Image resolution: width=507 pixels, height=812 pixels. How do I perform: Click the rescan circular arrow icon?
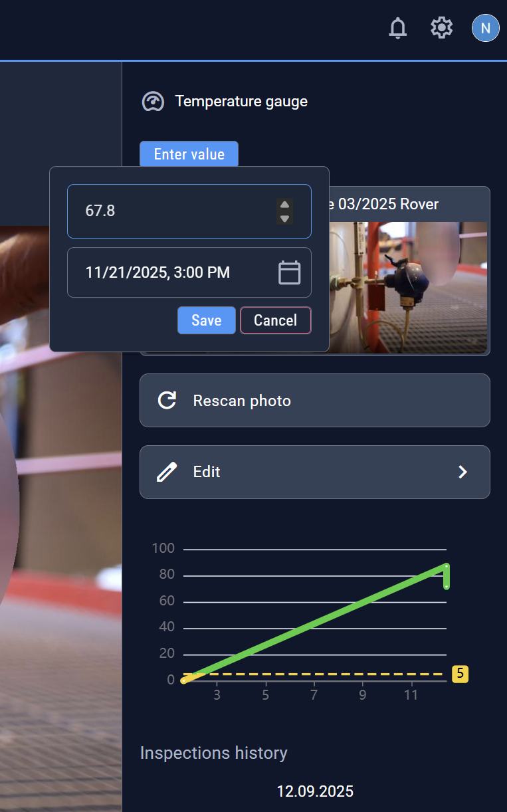(167, 400)
